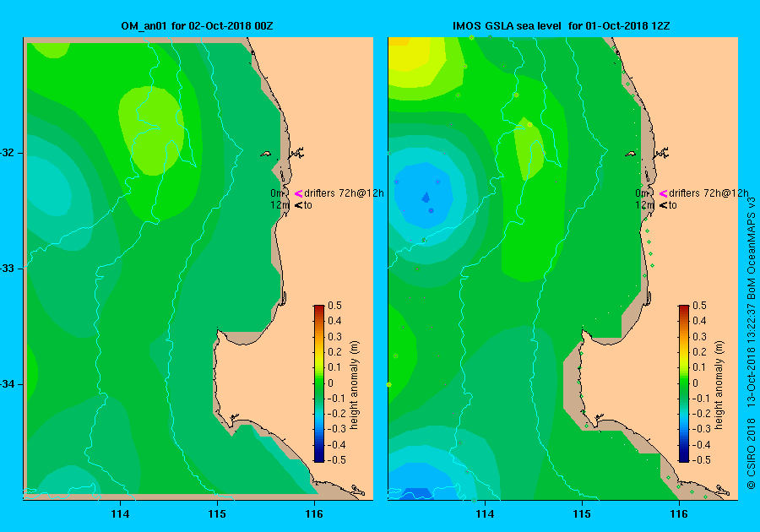The image size is (760, 532).
Task: Click the IMOS GSLA sea level title
Action: [x=562, y=26]
